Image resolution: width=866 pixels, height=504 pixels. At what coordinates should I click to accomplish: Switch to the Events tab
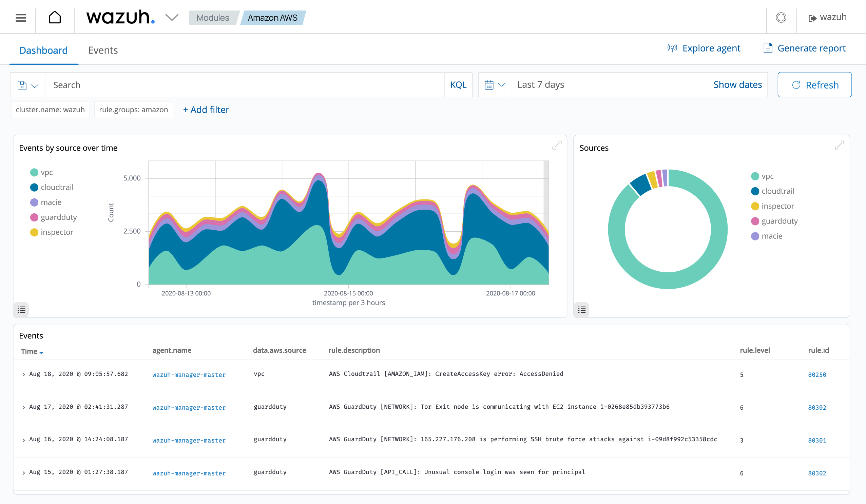tap(103, 50)
